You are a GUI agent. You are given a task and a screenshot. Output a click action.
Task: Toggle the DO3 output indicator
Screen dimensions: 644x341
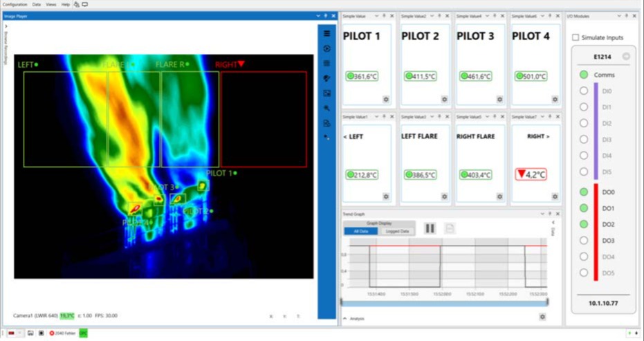pyautogui.click(x=584, y=240)
